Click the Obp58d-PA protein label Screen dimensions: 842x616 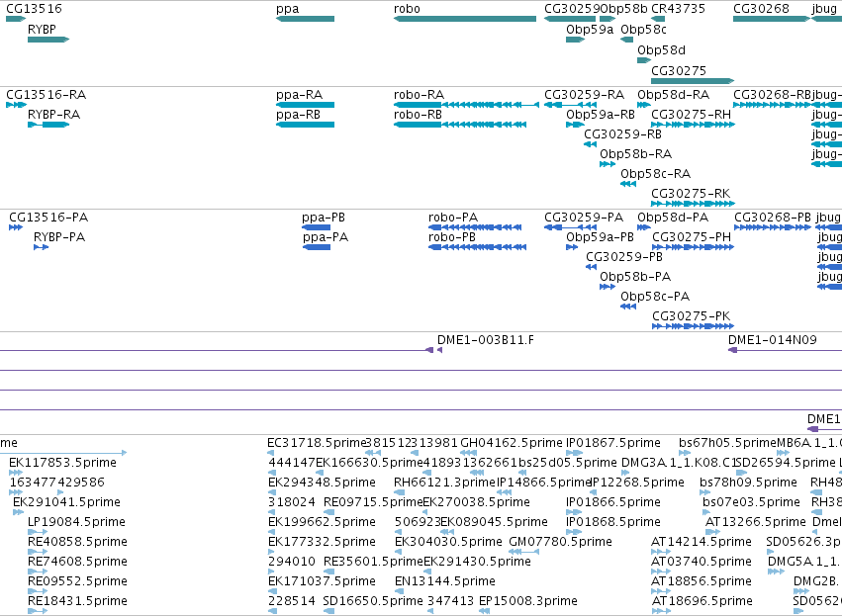pos(673,218)
